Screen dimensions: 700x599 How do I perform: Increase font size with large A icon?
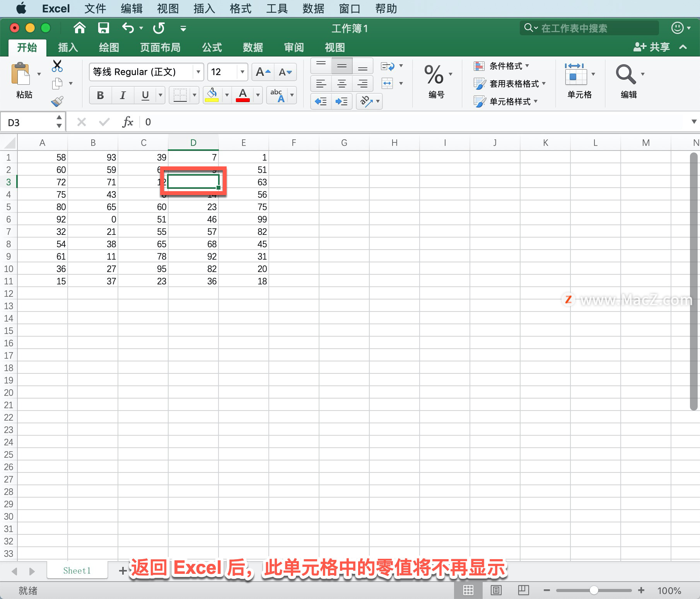point(263,72)
